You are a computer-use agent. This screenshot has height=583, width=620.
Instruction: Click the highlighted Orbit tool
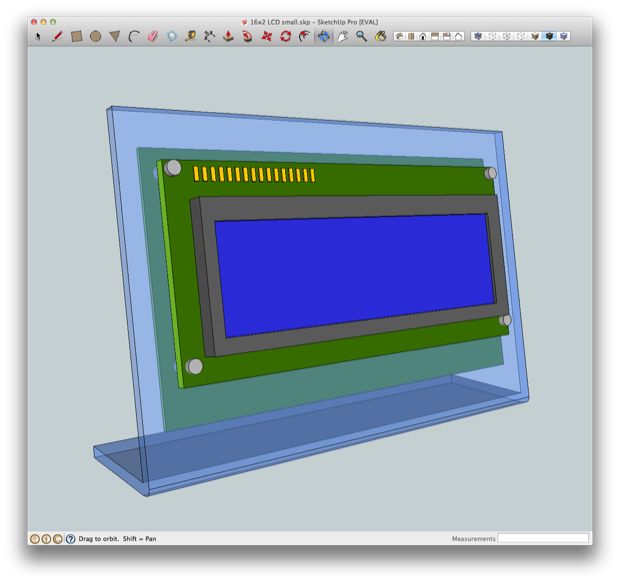323,36
